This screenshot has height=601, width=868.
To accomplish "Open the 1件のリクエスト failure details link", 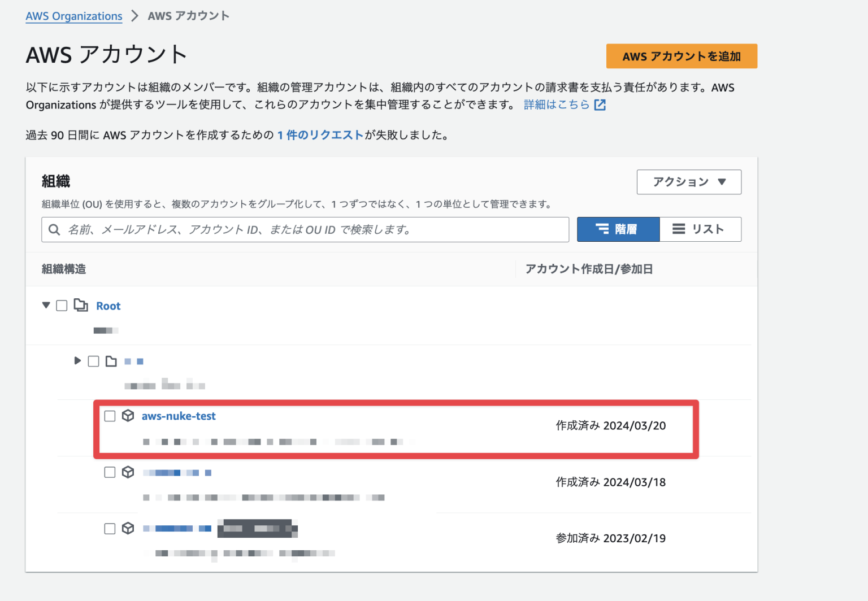I will click(320, 134).
